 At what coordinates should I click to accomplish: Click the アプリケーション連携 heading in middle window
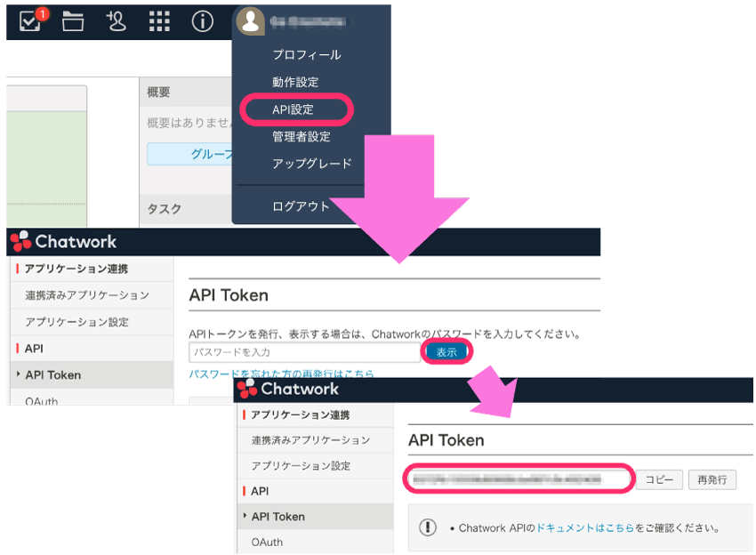[76, 269]
